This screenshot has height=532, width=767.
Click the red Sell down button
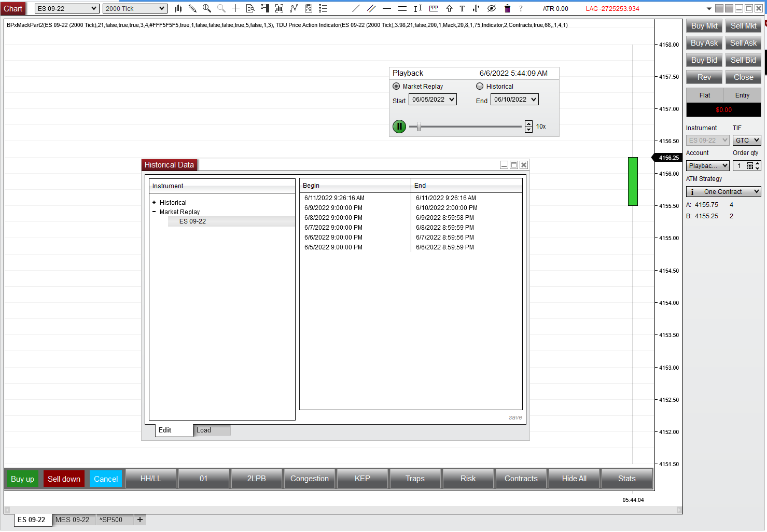tap(64, 479)
